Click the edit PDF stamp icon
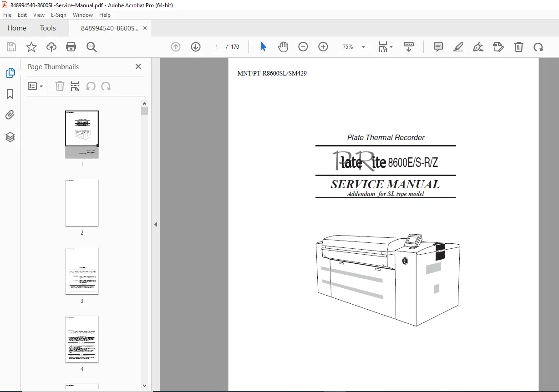Screen dimensions: 559x392 click(498, 47)
